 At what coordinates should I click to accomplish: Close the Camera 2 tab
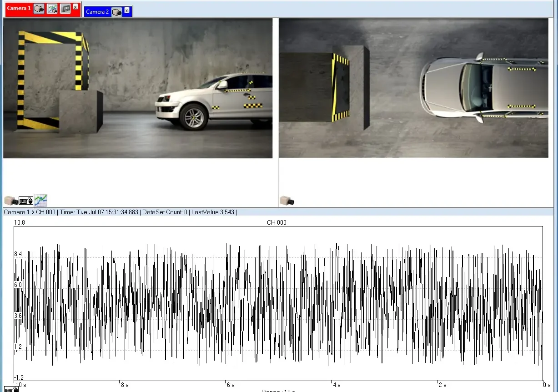tap(126, 10)
